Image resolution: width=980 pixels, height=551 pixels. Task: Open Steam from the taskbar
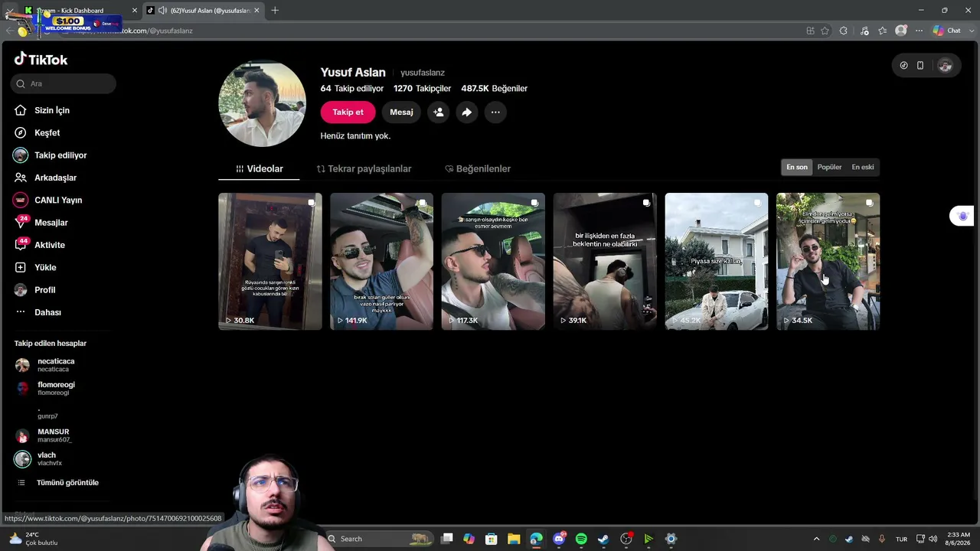coord(603,539)
